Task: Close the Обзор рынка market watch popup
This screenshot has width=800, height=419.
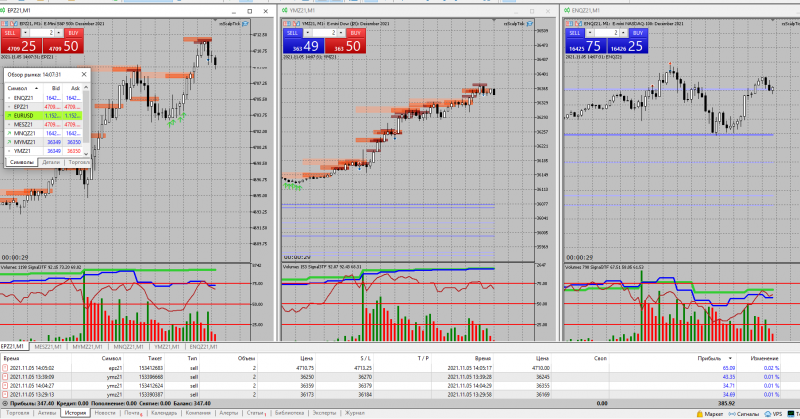Action: click(x=84, y=75)
